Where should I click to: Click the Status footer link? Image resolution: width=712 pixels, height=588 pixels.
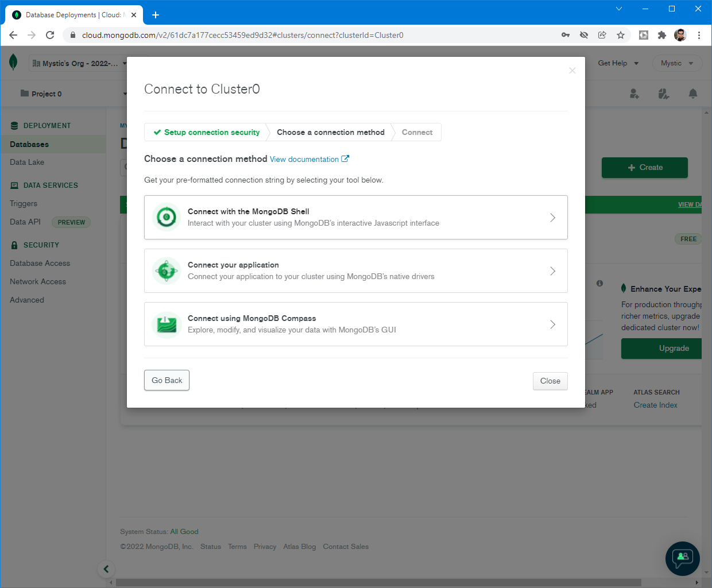211,547
